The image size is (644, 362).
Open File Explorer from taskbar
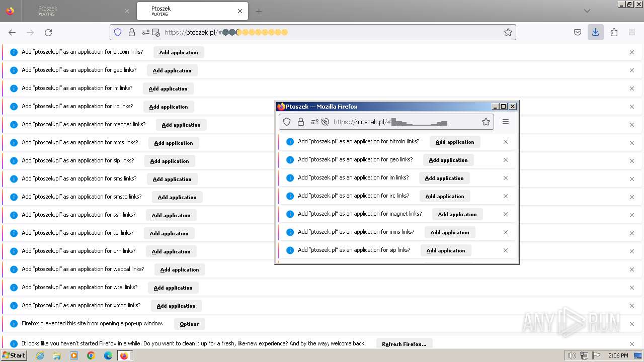tap(57, 355)
